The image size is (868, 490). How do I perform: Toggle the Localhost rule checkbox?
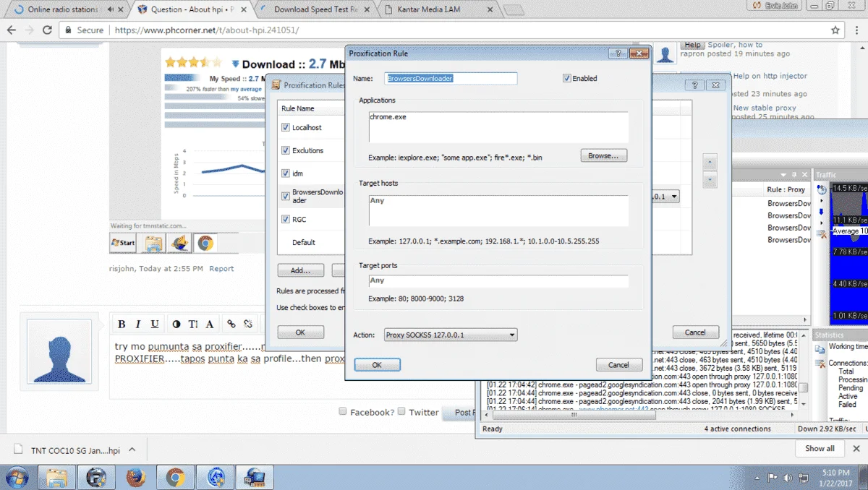286,127
